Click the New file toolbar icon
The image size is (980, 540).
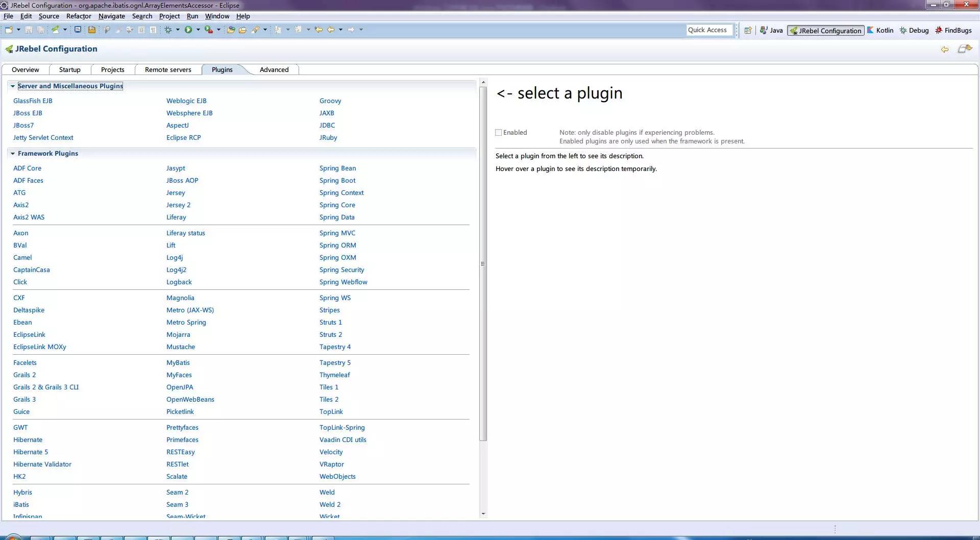9,30
